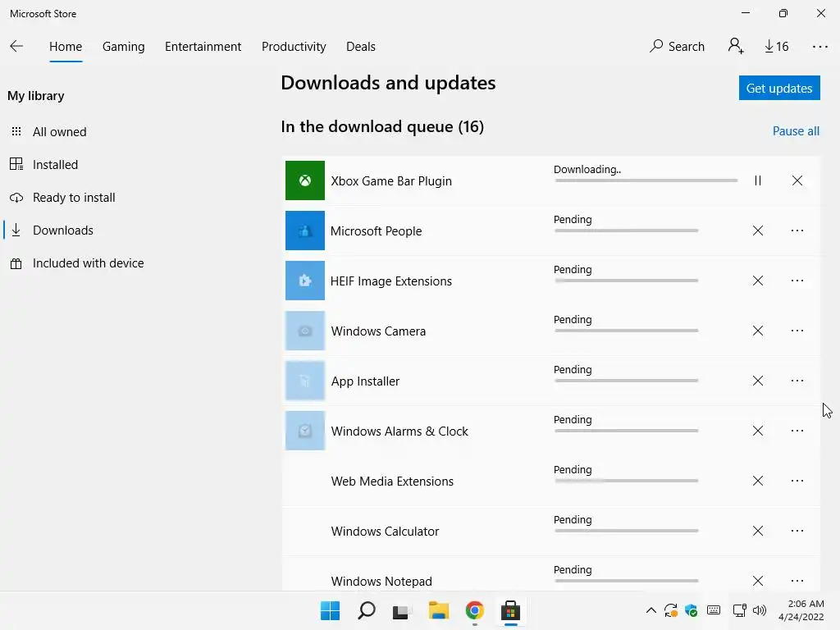Click the Xbox Game Bar Plugin progress bar
This screenshot has height=630, width=840.
pyautogui.click(x=646, y=180)
